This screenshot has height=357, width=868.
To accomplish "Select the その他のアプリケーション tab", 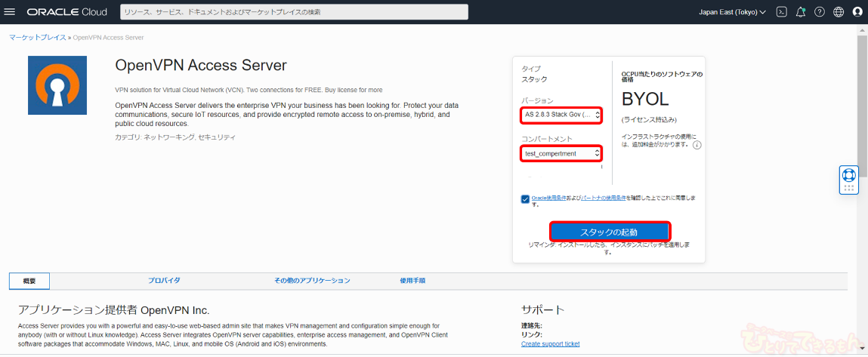I will pos(312,281).
